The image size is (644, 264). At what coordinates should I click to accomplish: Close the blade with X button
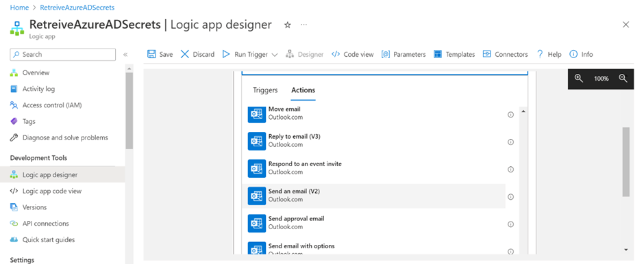pyautogui.click(x=626, y=25)
